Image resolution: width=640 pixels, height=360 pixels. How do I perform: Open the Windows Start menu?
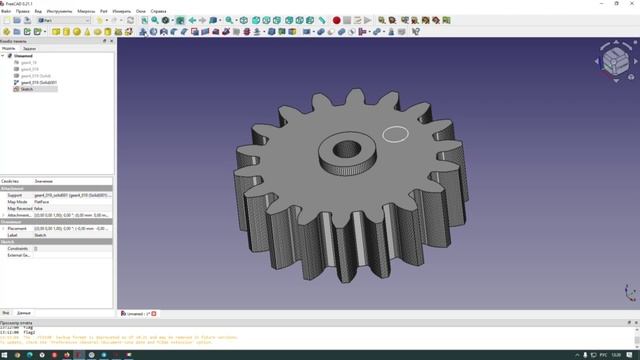click(4, 355)
